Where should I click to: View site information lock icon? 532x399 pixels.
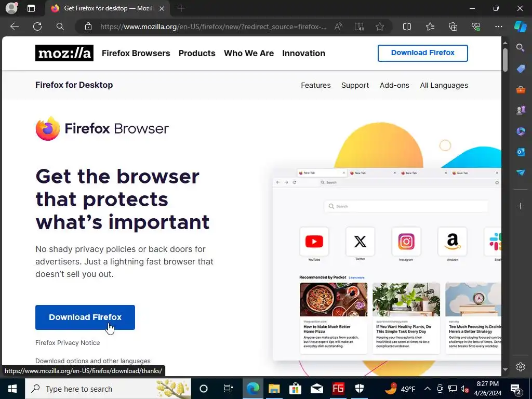pyautogui.click(x=88, y=26)
